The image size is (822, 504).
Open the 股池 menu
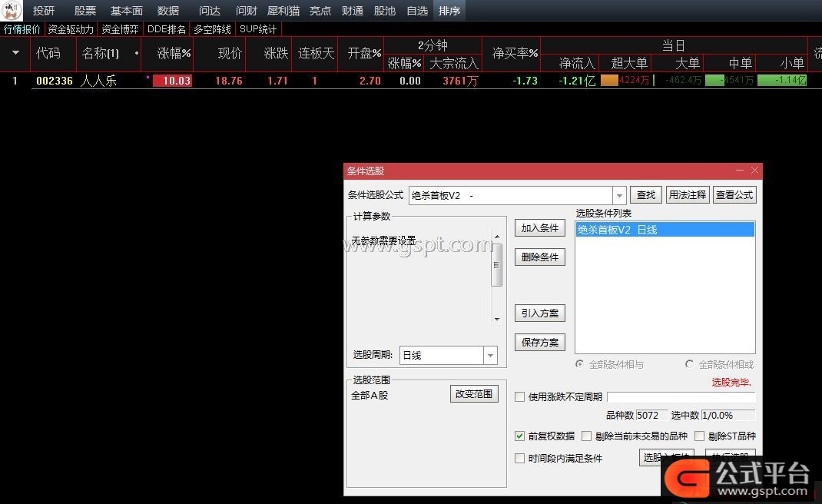(x=384, y=11)
